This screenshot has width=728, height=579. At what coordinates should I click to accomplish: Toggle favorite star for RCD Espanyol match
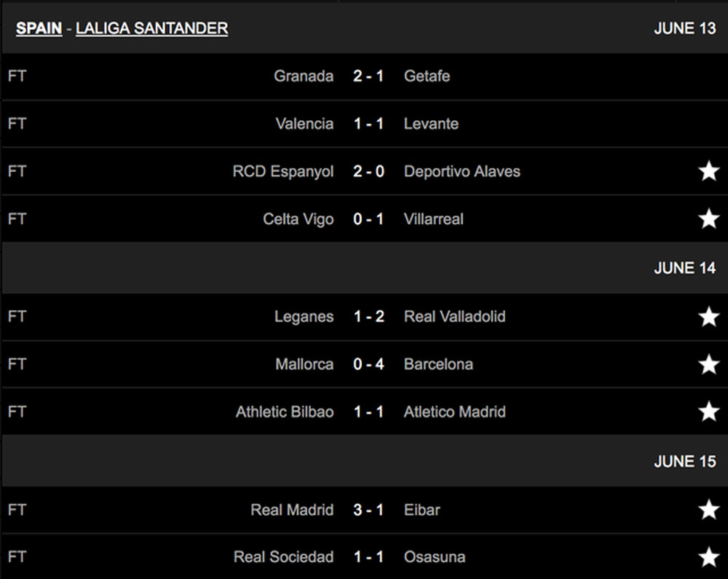[x=708, y=171]
